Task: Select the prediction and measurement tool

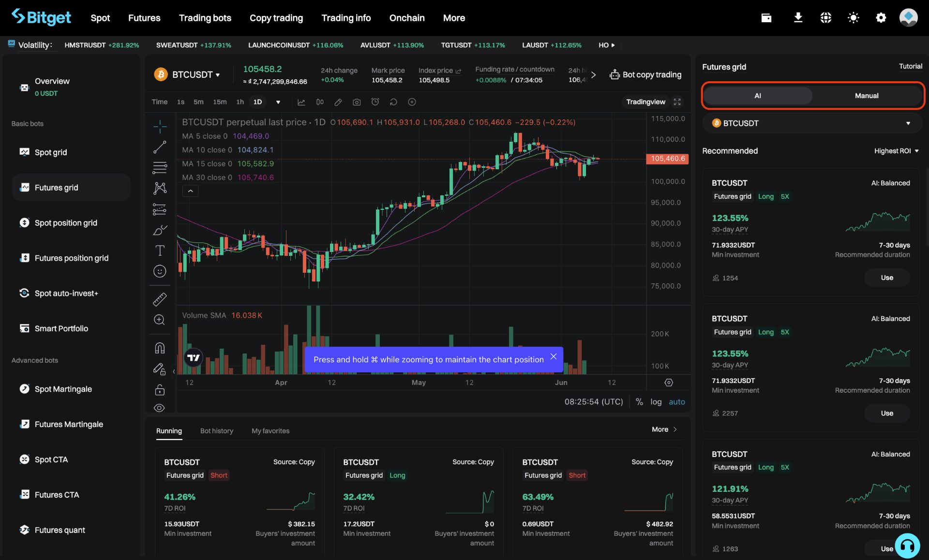Action: click(x=160, y=209)
